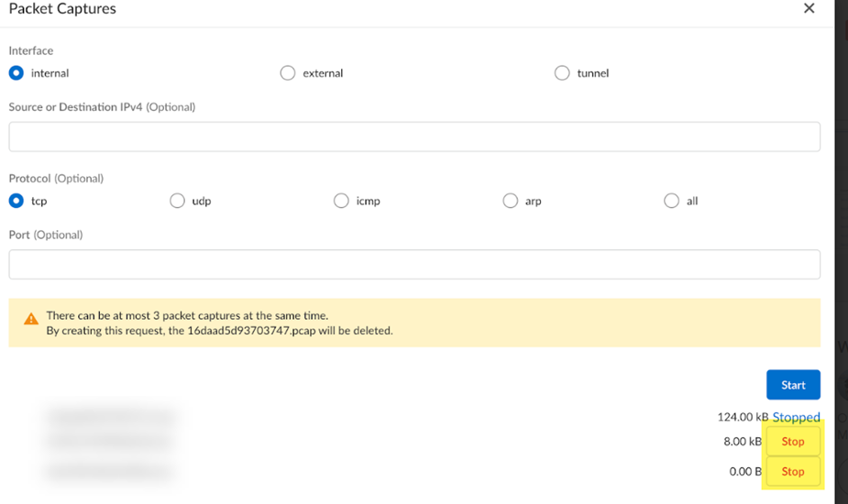Stop the 0.00 B packet capture

[793, 472]
